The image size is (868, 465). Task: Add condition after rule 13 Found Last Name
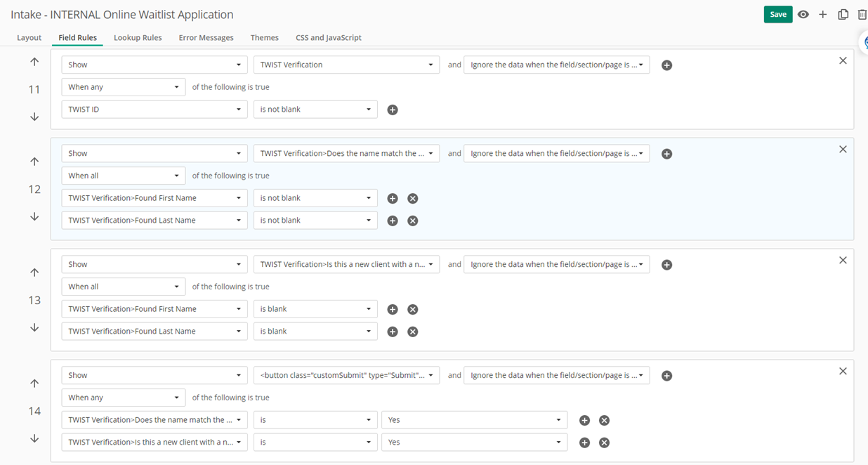click(x=393, y=332)
